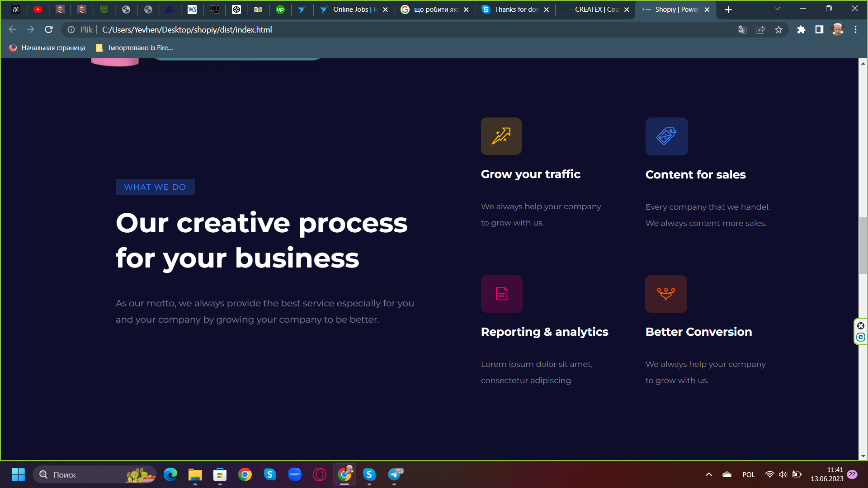View site information icon

click(x=71, y=30)
